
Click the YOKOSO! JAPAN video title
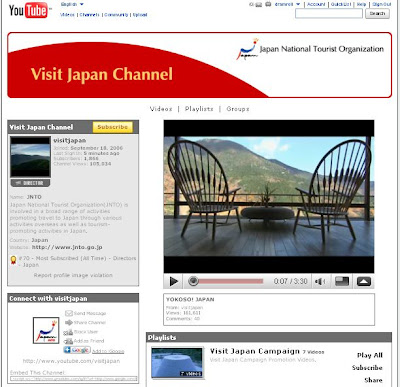pyautogui.click(x=190, y=299)
